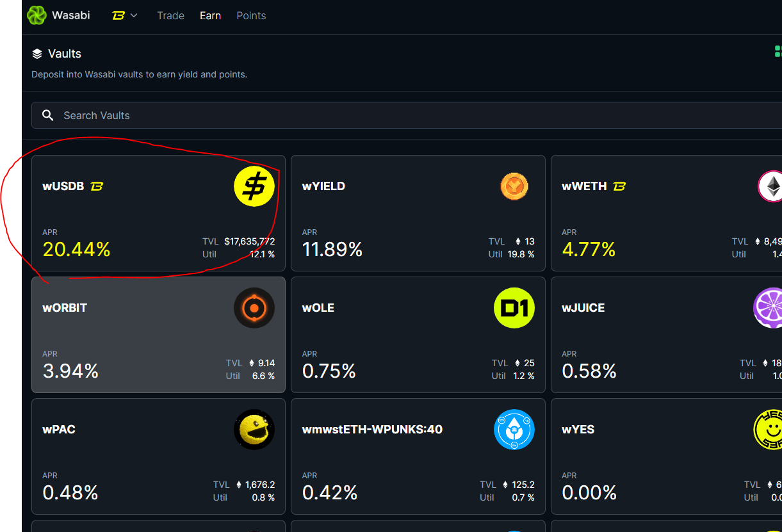The image size is (782, 532).
Task: Open the wmwstETH-WPUNKS:40 vault name
Action: point(372,430)
